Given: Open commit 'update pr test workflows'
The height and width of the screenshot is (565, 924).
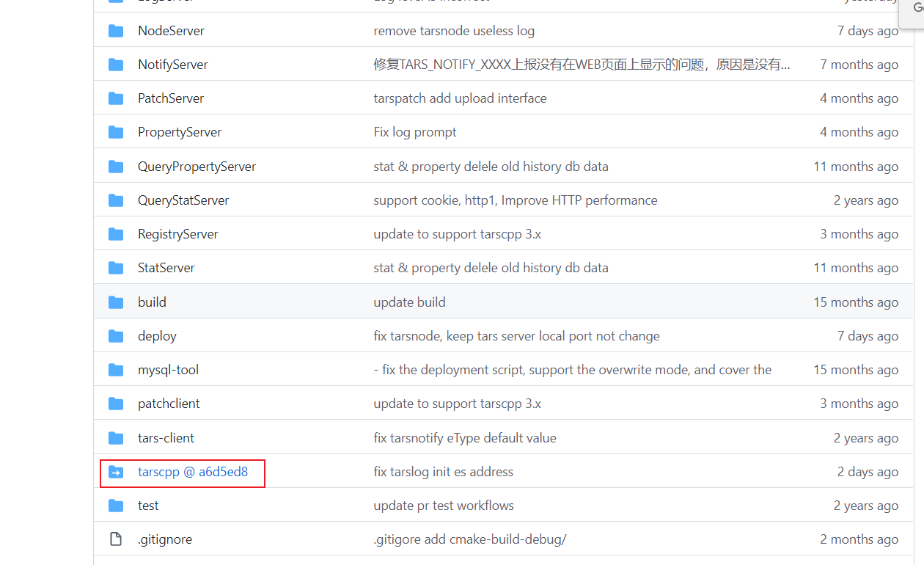Looking at the screenshot, I should coord(444,506).
